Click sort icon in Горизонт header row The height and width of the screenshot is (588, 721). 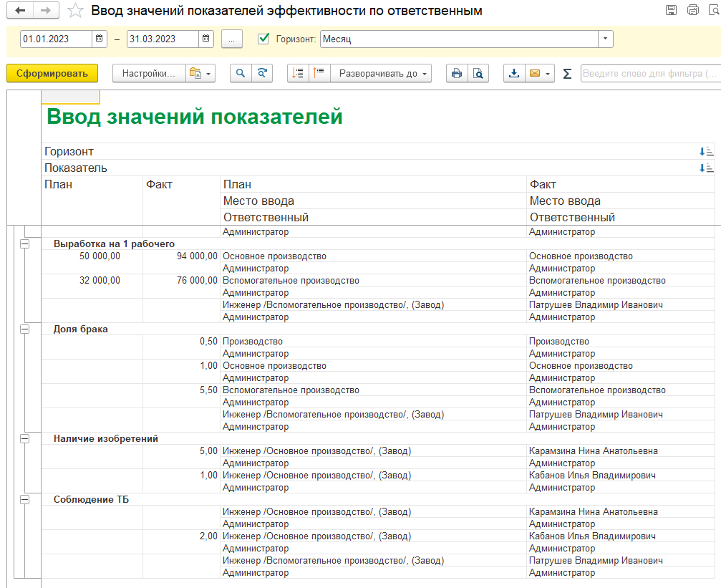[x=706, y=151]
